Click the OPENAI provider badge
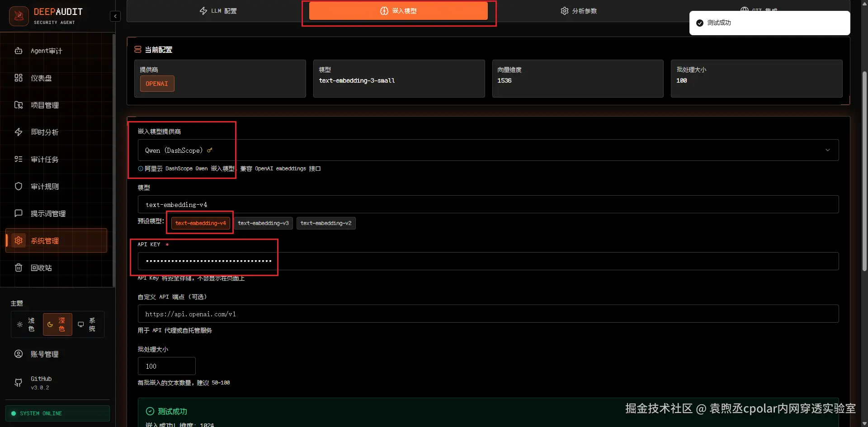This screenshot has width=868, height=427. 157,84
